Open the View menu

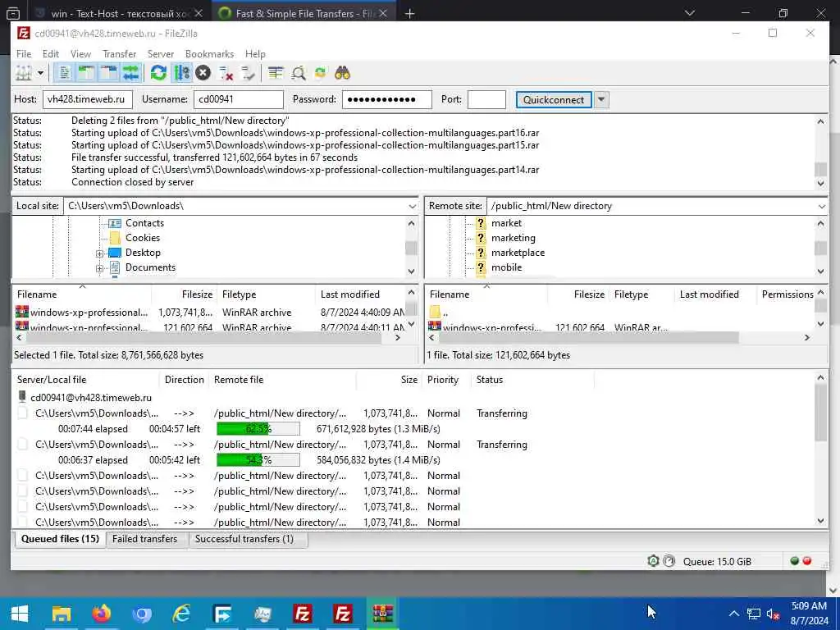pyautogui.click(x=80, y=53)
